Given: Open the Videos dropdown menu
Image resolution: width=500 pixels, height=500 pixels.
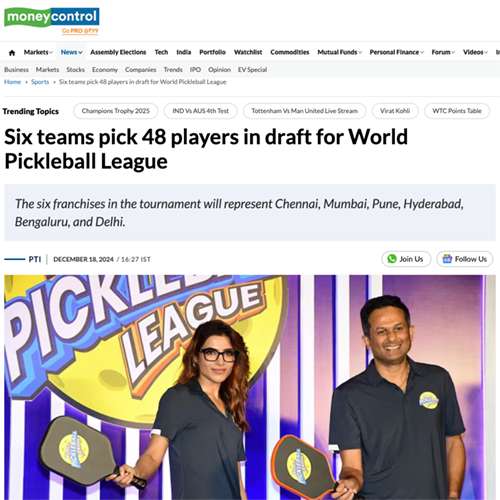Looking at the screenshot, I should [475, 52].
